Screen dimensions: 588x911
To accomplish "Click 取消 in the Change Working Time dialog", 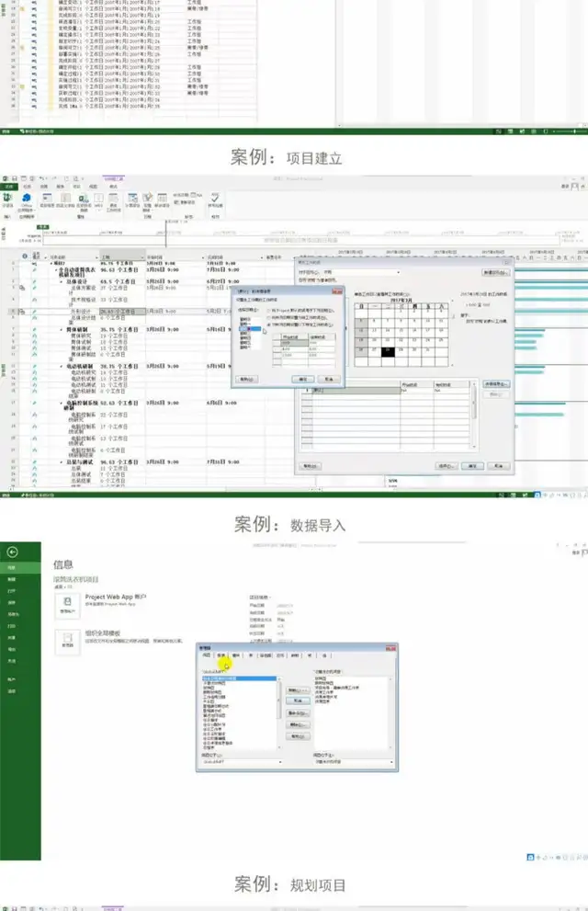I will 499,466.
